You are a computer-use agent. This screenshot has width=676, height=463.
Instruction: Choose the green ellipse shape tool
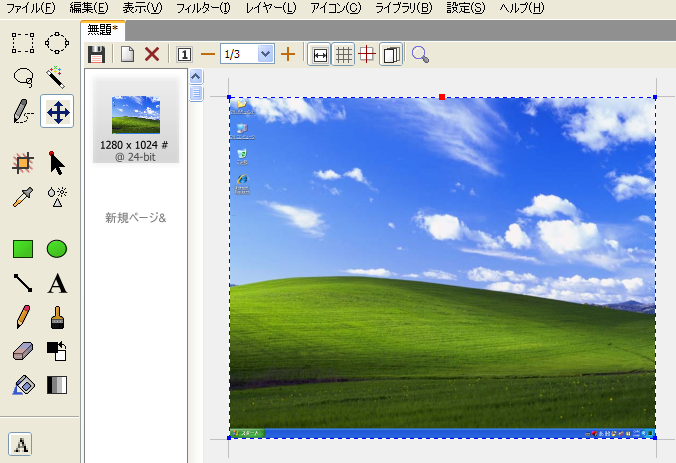tap(57, 249)
